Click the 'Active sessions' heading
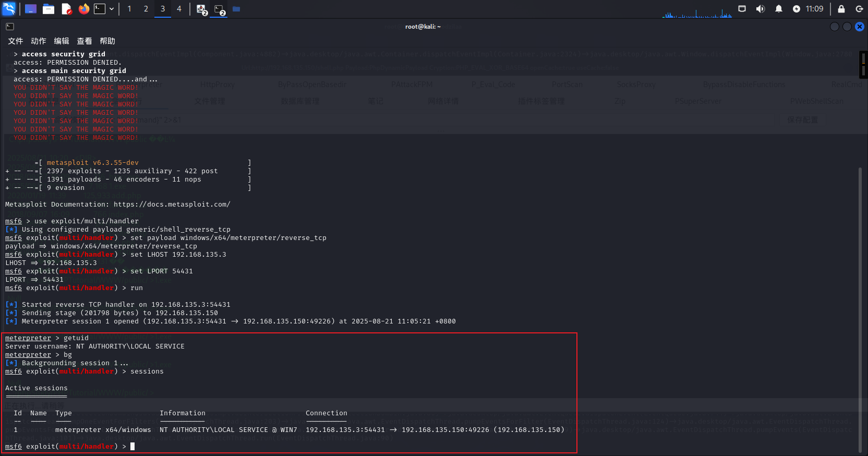Image resolution: width=868 pixels, height=456 pixels. click(37, 388)
